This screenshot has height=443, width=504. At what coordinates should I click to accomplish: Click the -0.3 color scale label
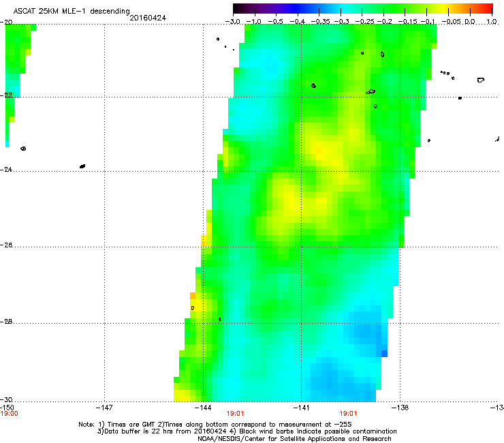[x=342, y=22]
